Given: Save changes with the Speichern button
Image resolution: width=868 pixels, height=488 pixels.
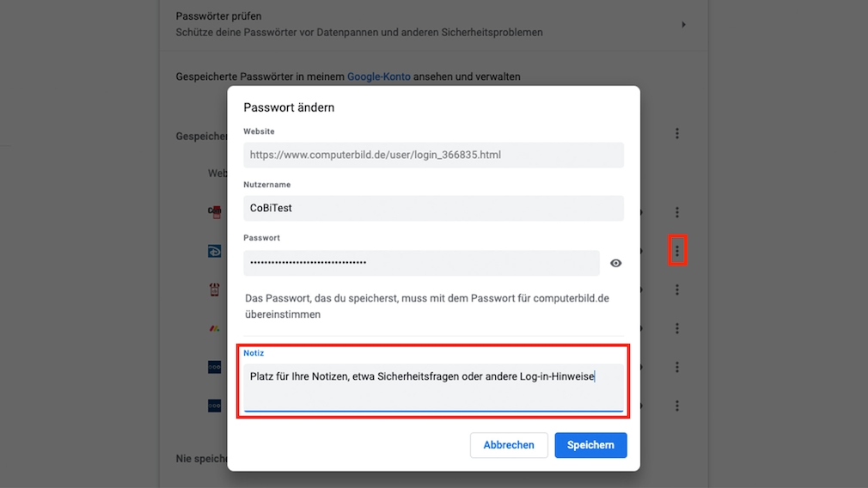Looking at the screenshot, I should [590, 445].
